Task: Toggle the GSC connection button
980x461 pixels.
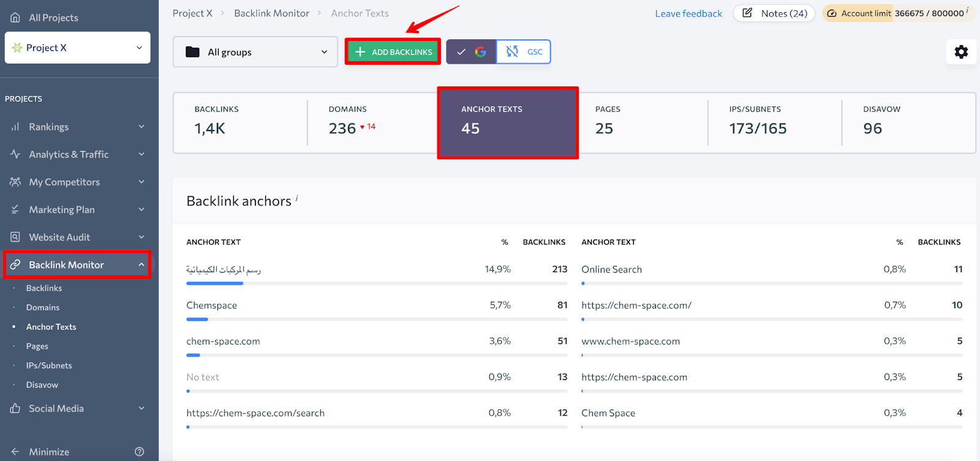Action: coord(524,52)
